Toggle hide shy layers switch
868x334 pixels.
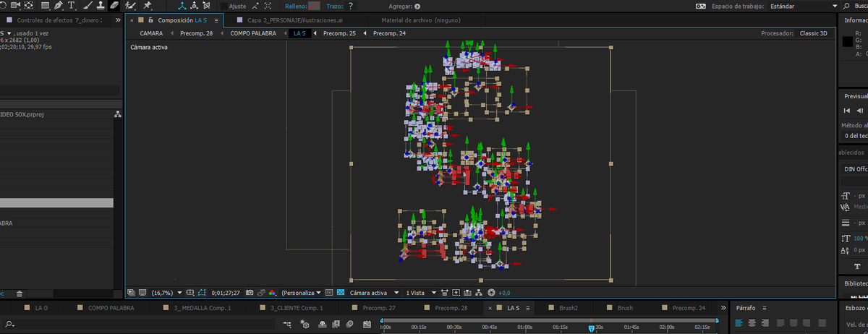(322, 325)
